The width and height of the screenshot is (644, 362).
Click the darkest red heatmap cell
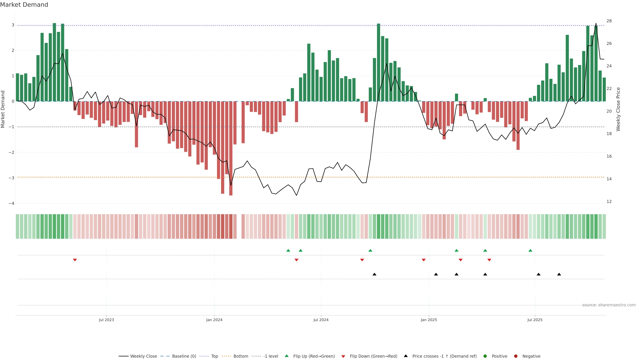231,226
